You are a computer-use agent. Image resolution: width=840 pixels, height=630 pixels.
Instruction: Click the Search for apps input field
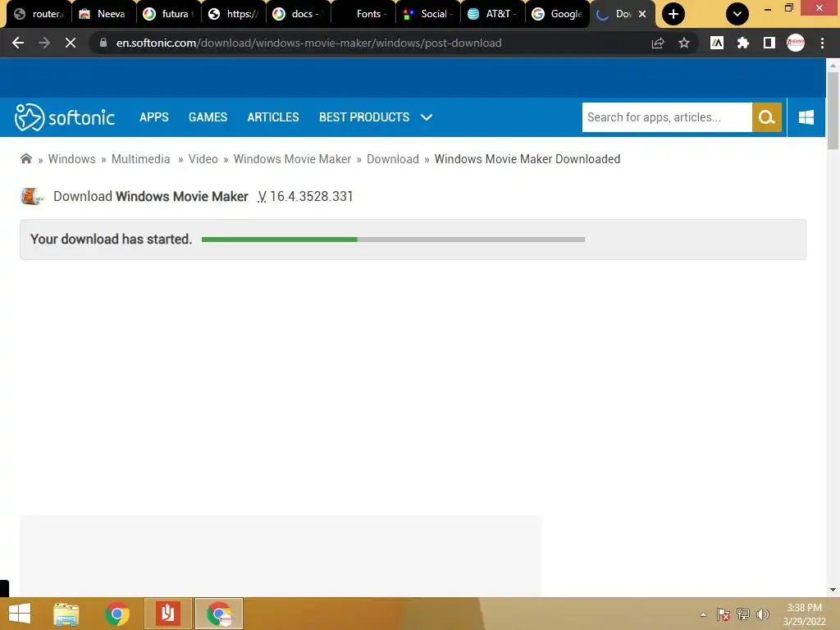click(x=667, y=117)
